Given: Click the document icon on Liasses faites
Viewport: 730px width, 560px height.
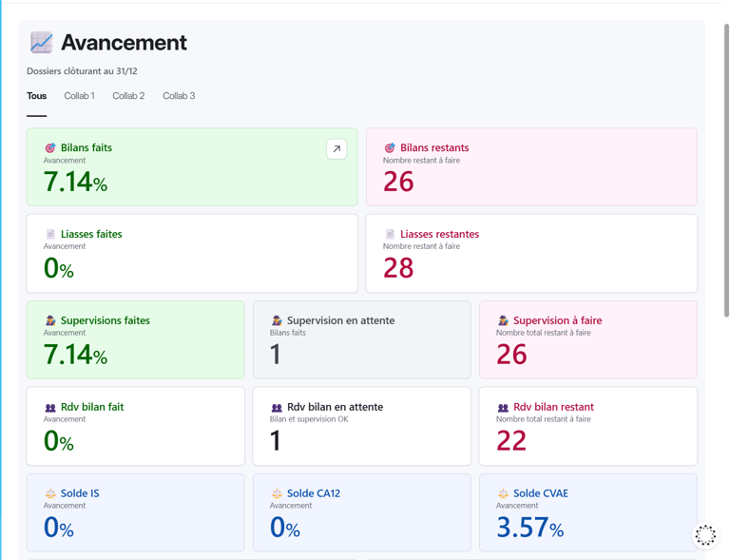Looking at the screenshot, I should 50,234.
